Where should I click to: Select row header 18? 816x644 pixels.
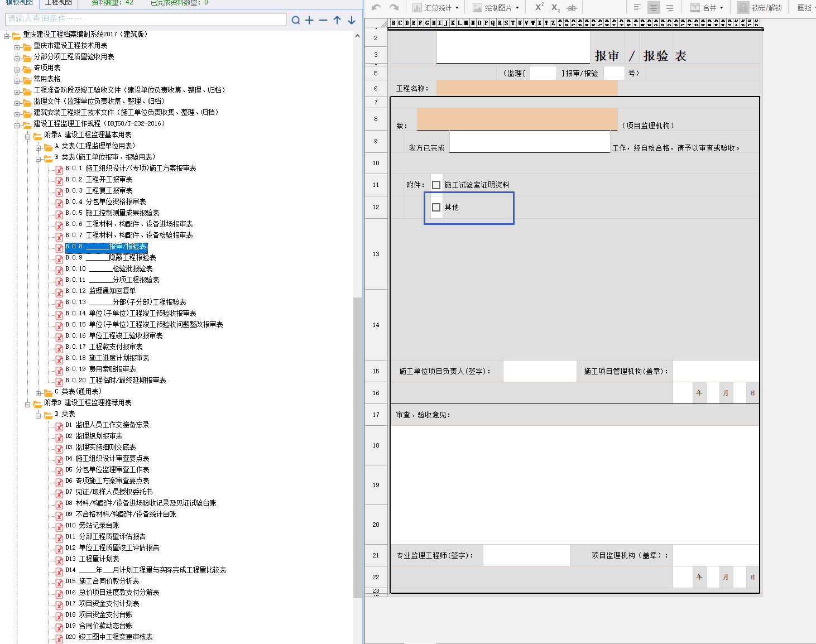click(376, 445)
